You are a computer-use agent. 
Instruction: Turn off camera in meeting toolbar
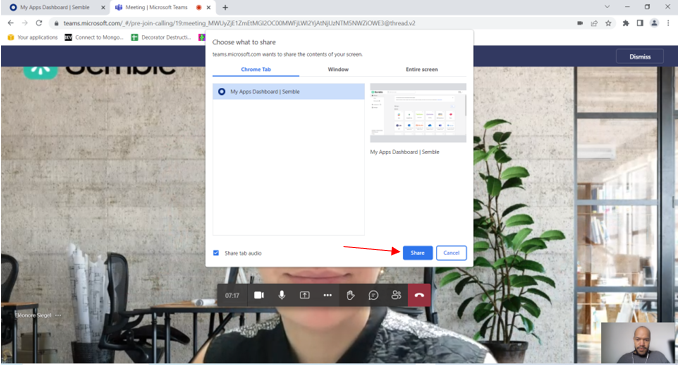pos(259,295)
